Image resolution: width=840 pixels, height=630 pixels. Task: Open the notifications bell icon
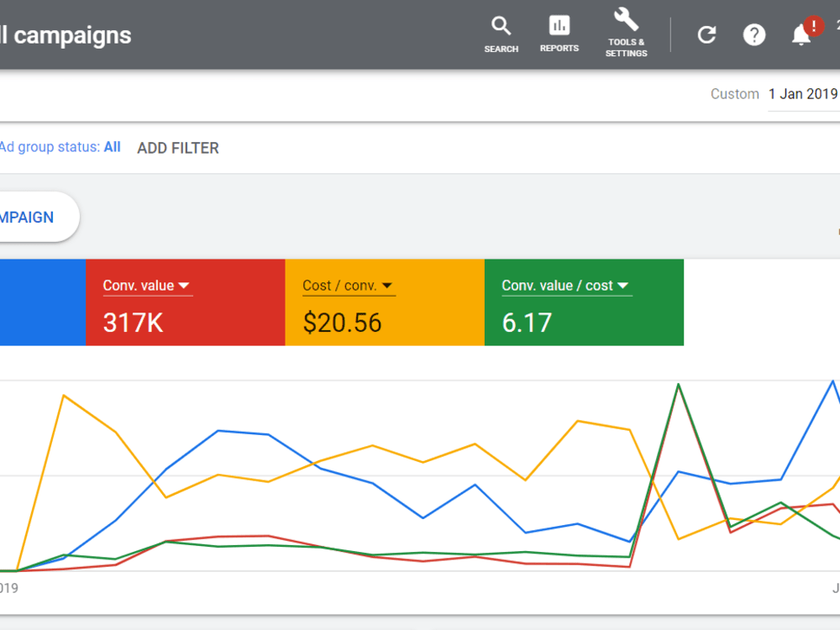click(801, 36)
